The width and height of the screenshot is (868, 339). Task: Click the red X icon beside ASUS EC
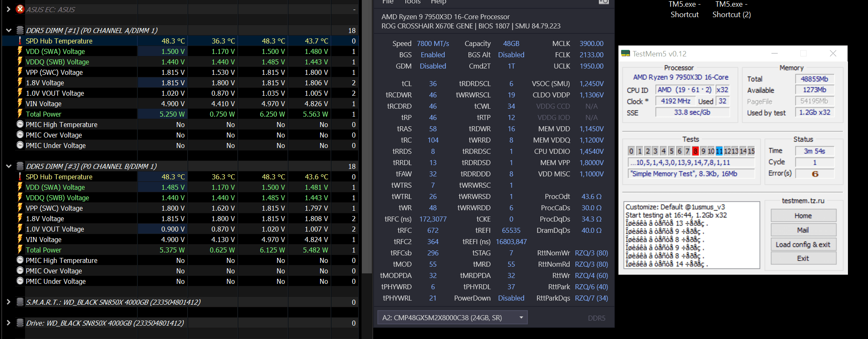point(20,9)
